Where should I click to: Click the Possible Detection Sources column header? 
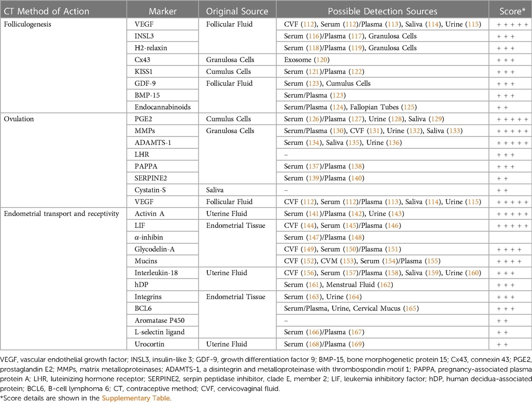[x=382, y=10]
